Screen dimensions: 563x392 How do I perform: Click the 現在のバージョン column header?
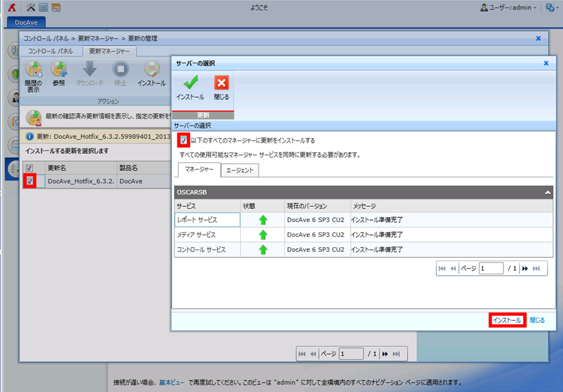pyautogui.click(x=318, y=206)
